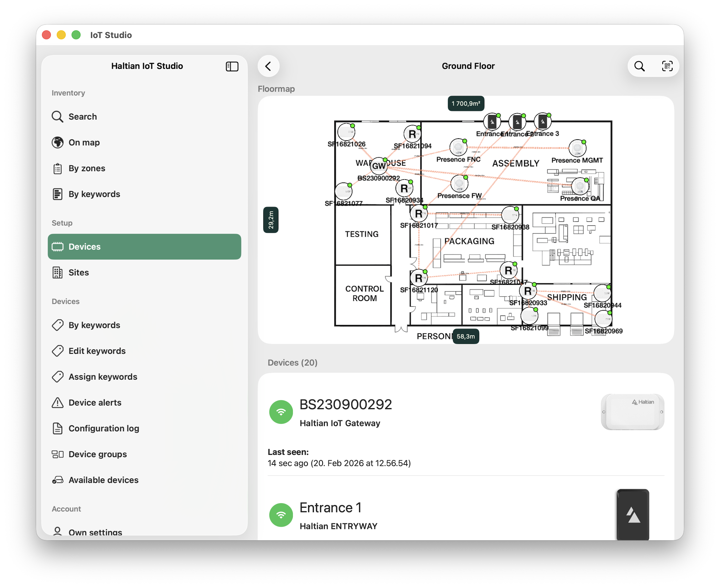Screen dimensions: 720x588
Task: Click the QR code scanner icon
Action: click(667, 66)
